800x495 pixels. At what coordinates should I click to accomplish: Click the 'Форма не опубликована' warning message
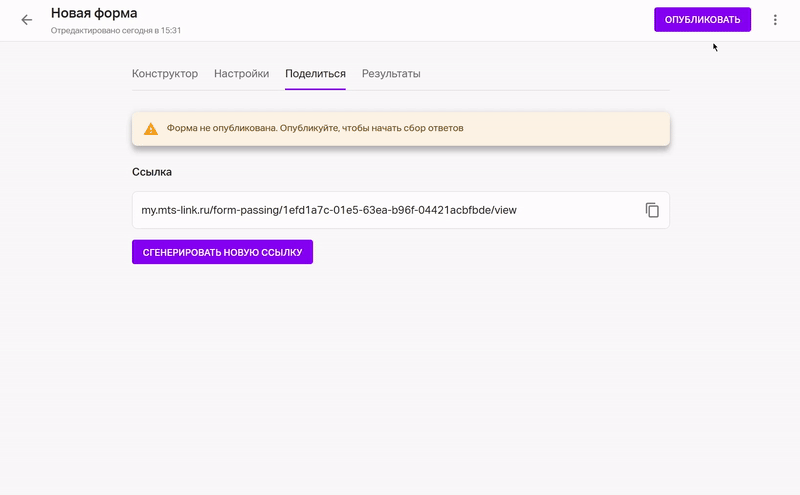[x=315, y=128]
